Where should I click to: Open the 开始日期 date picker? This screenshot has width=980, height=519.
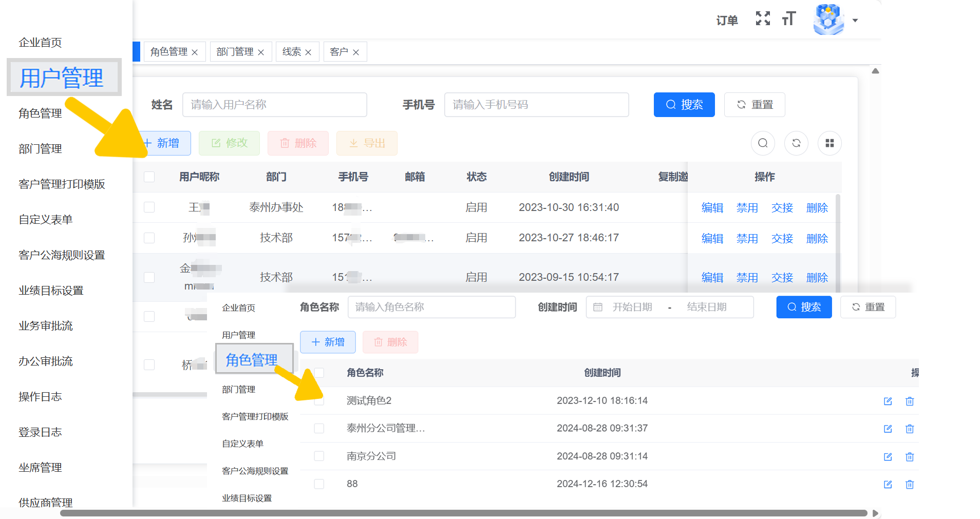click(x=632, y=307)
